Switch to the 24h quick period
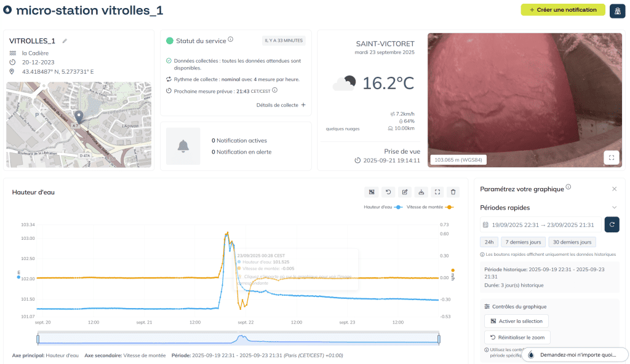Viewport: 630px width, 364px height. click(488, 242)
